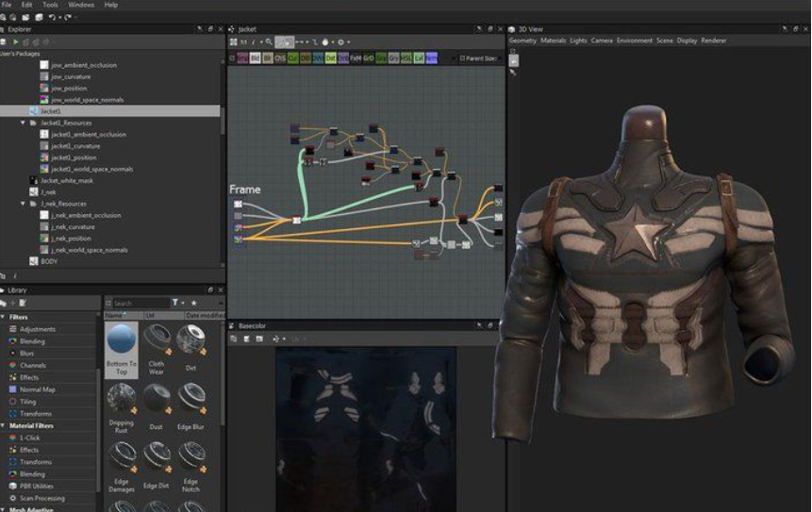This screenshot has height=512, width=812.
Task: Open the Tools menu
Action: tap(50, 5)
